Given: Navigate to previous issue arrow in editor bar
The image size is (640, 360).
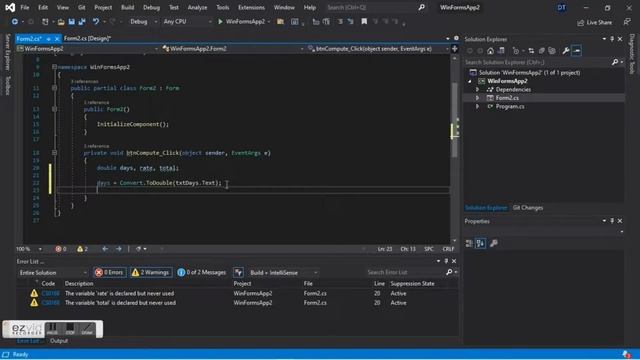Looking at the screenshot, I should point(105,249).
